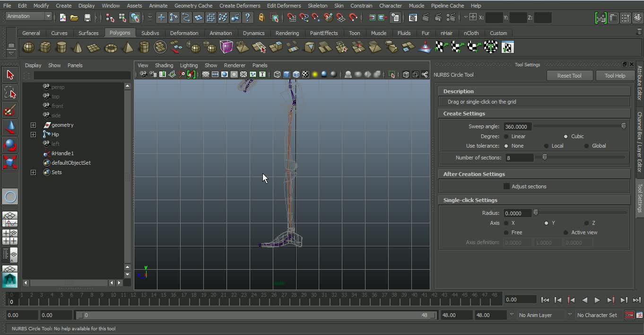Create a polygon cube from the shelf

[45, 47]
